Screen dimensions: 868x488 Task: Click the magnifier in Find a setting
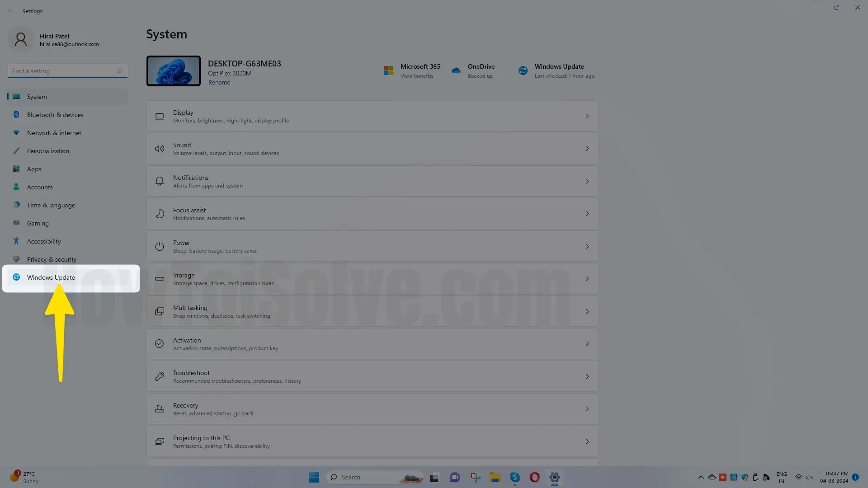point(120,71)
